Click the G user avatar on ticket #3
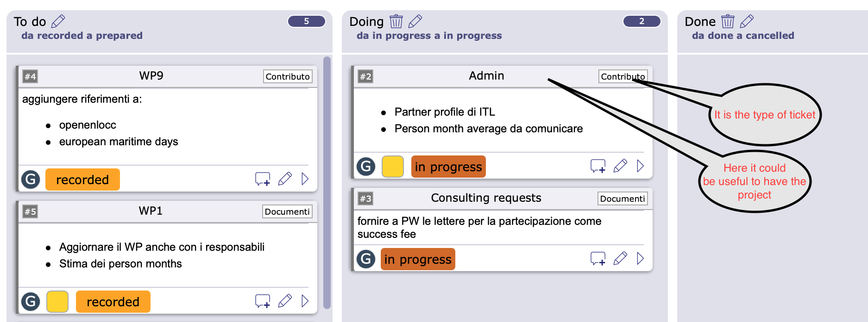868x322 pixels. tap(366, 259)
